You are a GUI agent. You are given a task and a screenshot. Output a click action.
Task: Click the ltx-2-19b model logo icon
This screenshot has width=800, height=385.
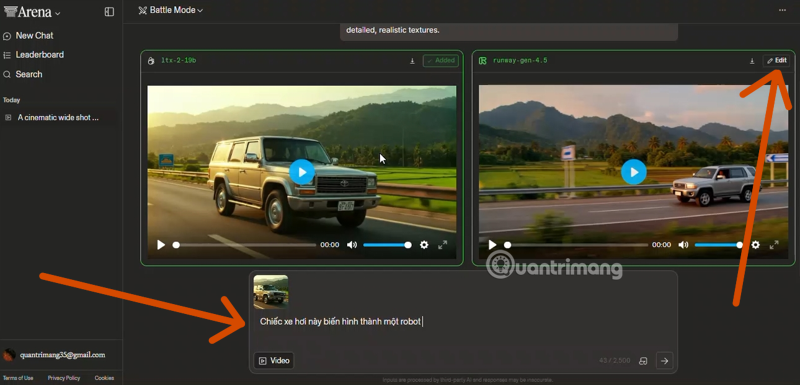pyautogui.click(x=151, y=61)
